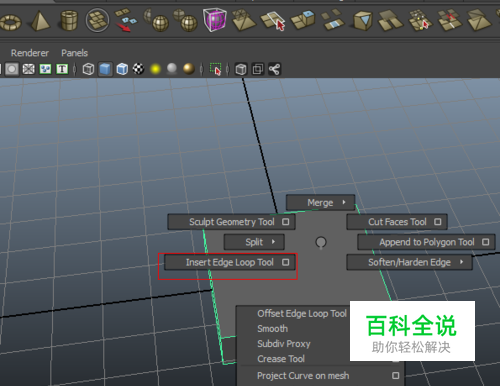Toggle the wireframe cube display icon
Viewport: 500px width, 386px height.
coord(88,69)
